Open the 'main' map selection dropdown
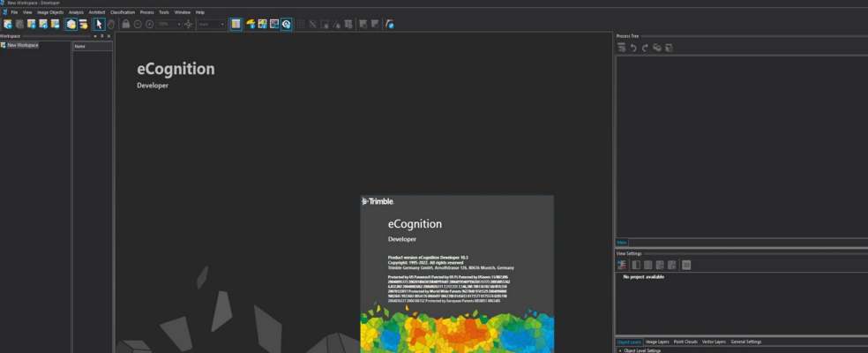The image size is (868, 353). pos(212,24)
